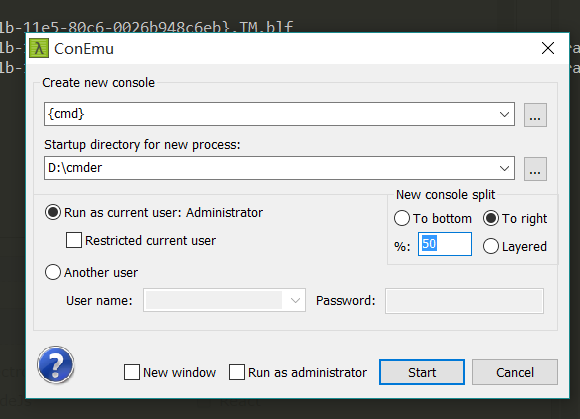Click into the Password field
This screenshot has height=419, width=580.
[464, 301]
